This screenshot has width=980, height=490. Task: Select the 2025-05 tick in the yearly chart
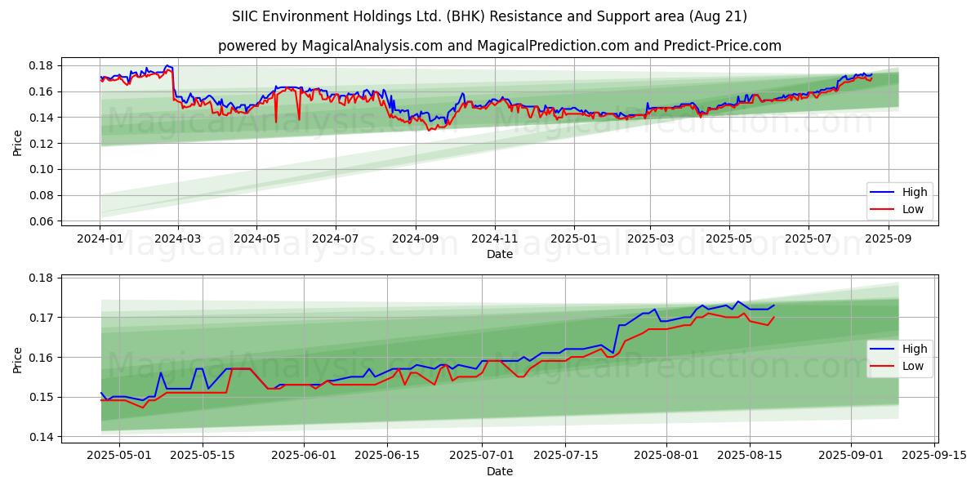[x=729, y=239]
